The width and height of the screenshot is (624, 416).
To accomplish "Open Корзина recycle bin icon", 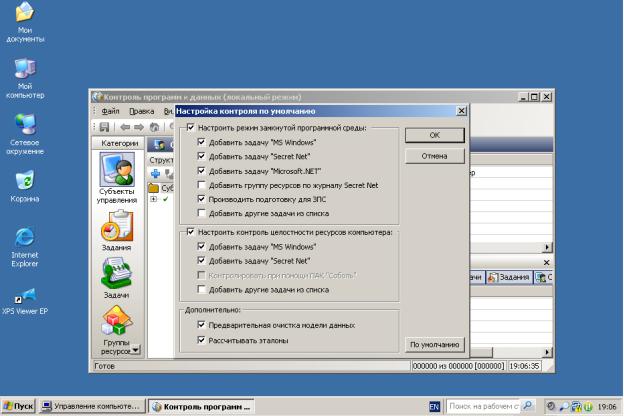I will point(25,186).
